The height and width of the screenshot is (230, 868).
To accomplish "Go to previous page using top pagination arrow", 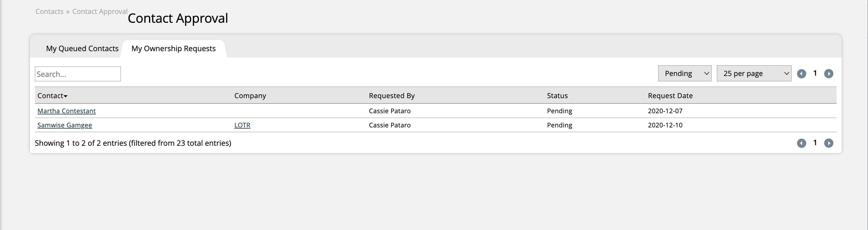I will point(801,74).
